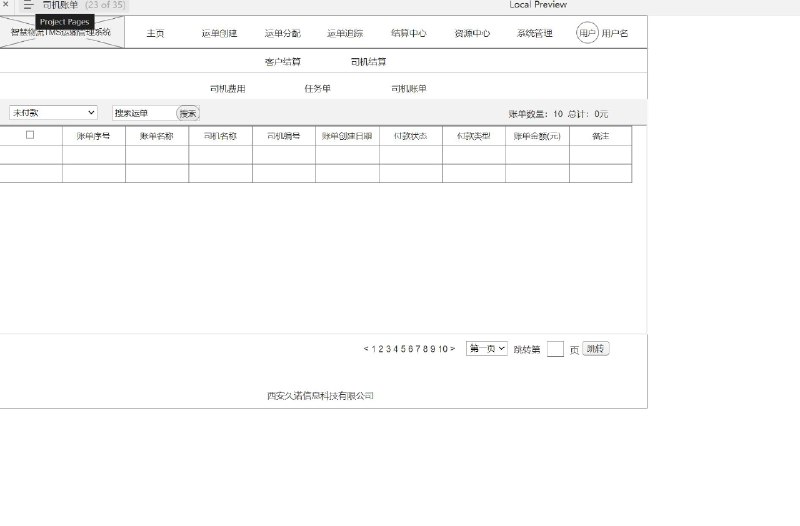Click the 账单创建日期 column header

pos(347,136)
